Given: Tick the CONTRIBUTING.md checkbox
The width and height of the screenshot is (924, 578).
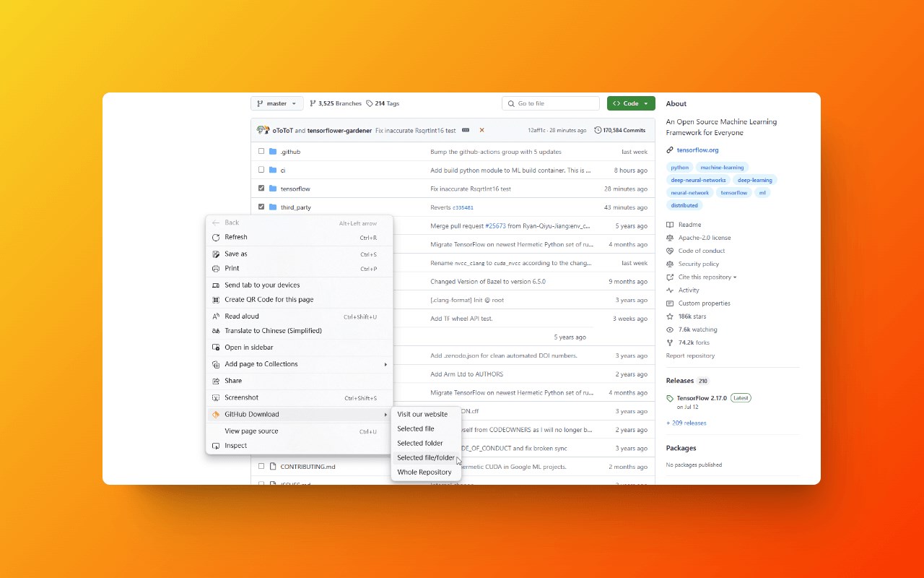Looking at the screenshot, I should 261,467.
